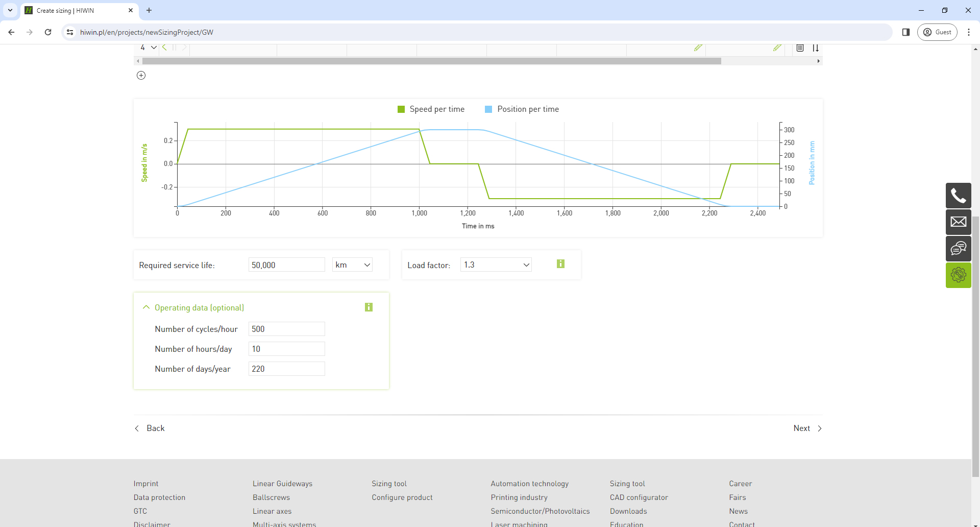
Task: Open the Automation technology footer link
Action: click(x=530, y=484)
